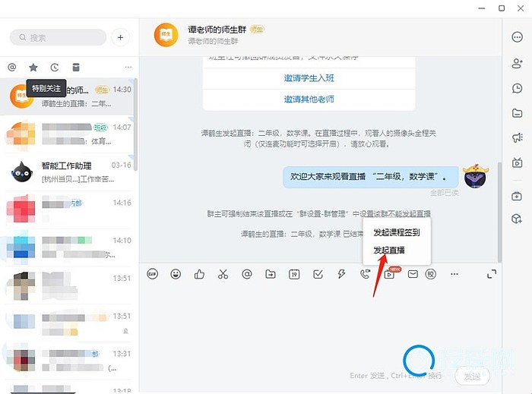The image size is (532, 394).
Task: Click the scissors screenshot icon in chat toolbar
Action: (x=223, y=274)
